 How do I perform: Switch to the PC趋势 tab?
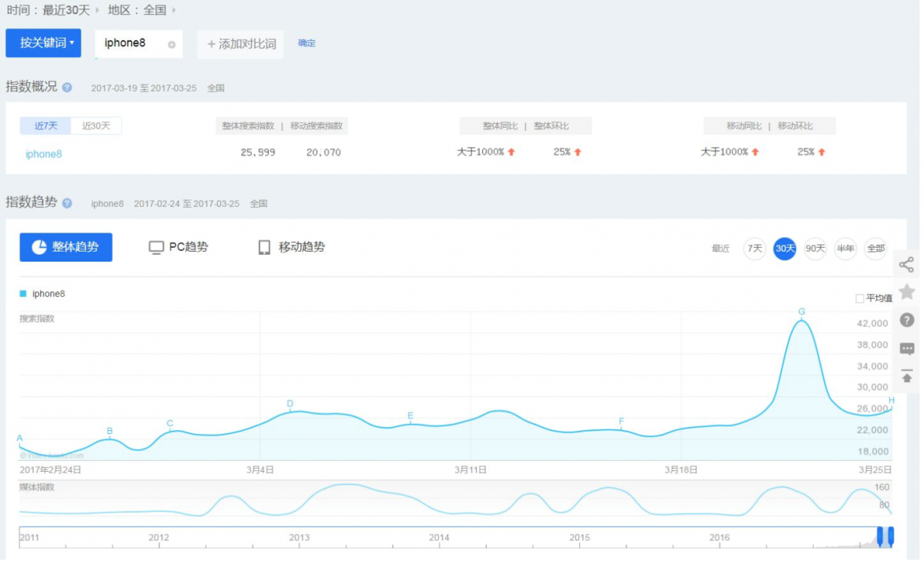pos(179,247)
